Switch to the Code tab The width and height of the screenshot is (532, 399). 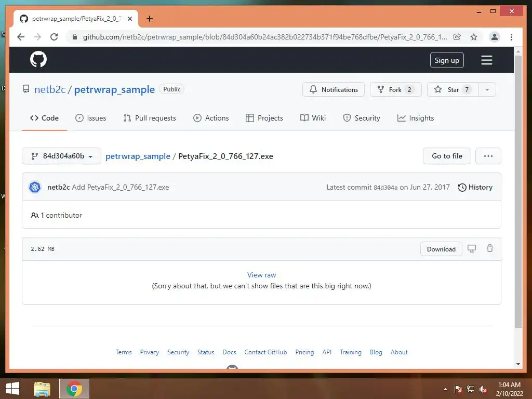coord(45,118)
